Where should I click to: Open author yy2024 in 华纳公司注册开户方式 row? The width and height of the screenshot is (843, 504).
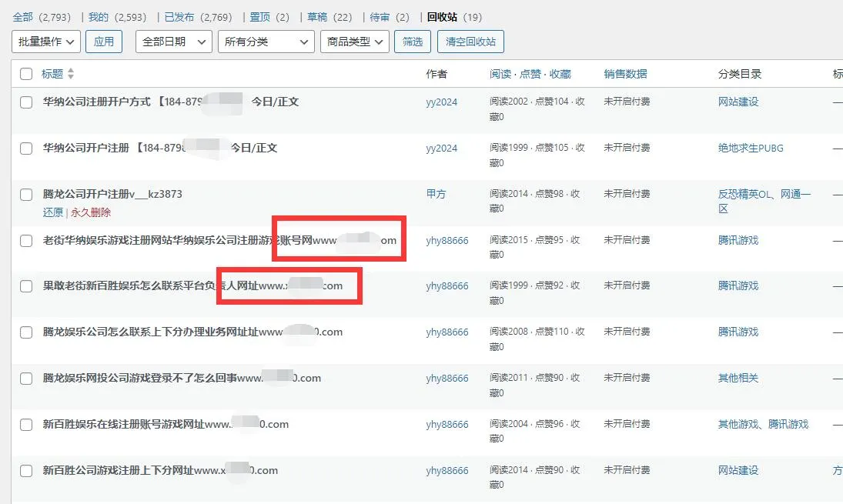coord(441,102)
